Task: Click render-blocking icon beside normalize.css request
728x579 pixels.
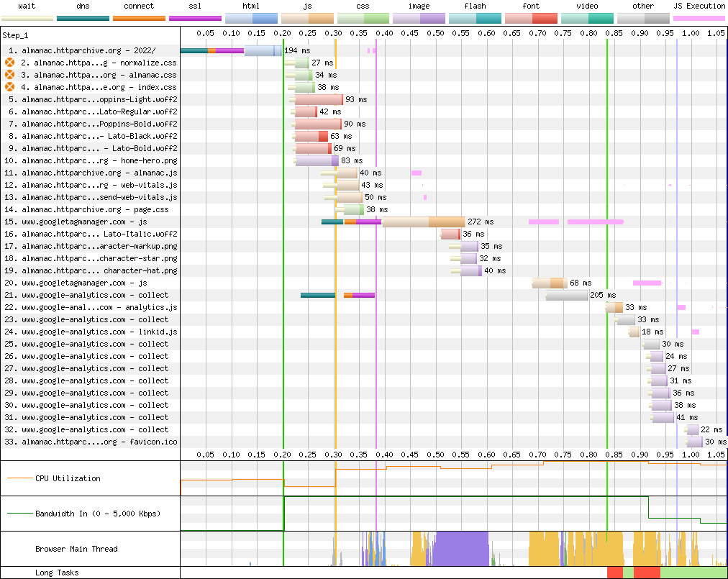Action: pos(10,63)
